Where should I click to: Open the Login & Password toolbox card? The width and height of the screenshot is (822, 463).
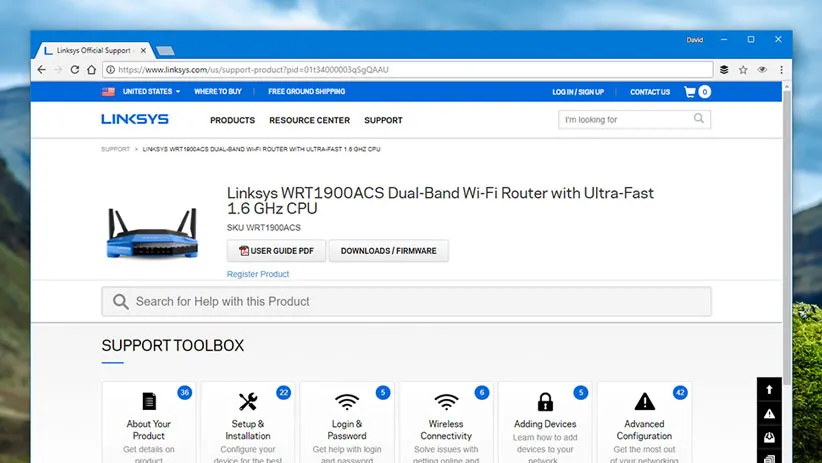coord(347,425)
